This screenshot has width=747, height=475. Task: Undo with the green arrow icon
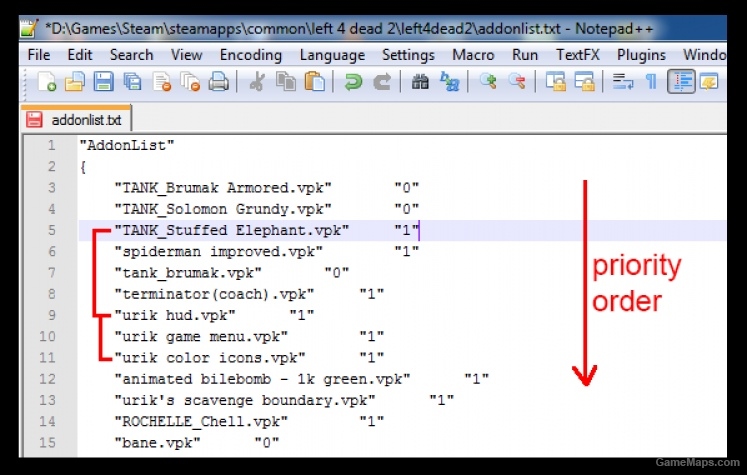[x=353, y=81]
